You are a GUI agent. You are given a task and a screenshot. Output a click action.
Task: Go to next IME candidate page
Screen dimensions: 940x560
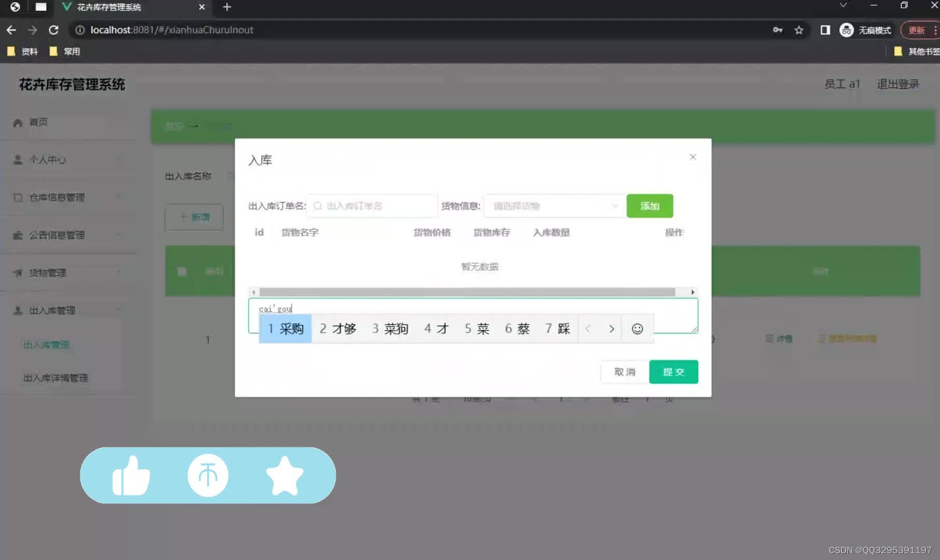click(x=612, y=329)
